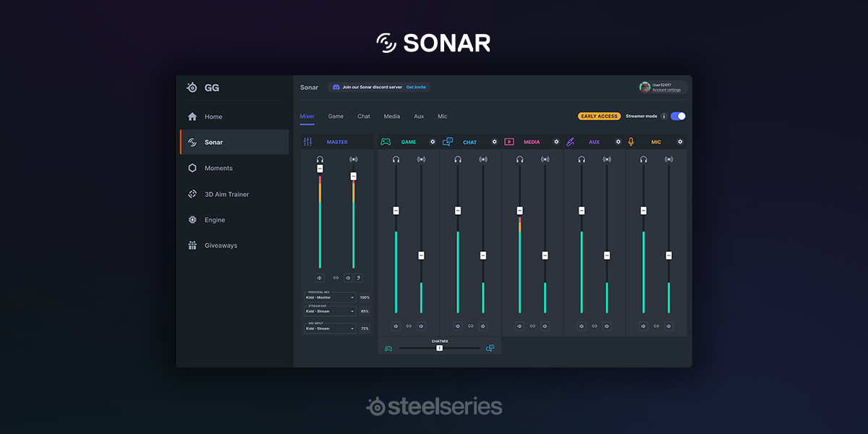The image size is (868, 434).
Task: Switch to the Chat tab
Action: tap(364, 116)
